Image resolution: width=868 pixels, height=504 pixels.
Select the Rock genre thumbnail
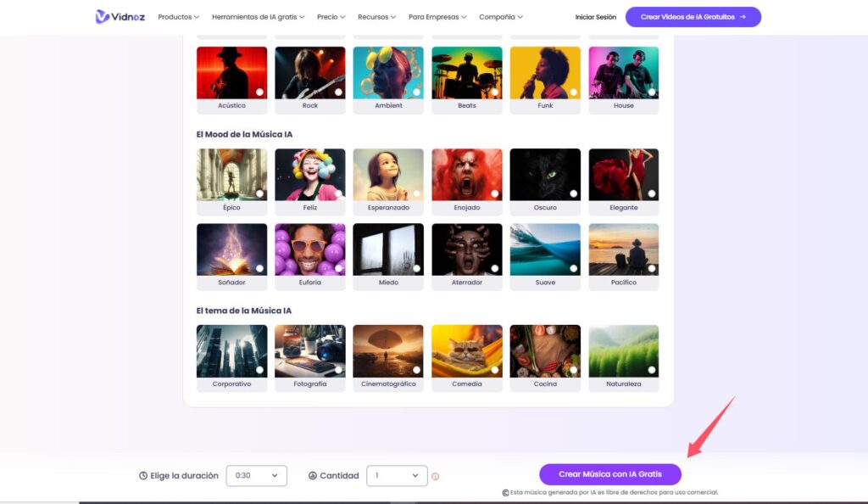click(x=309, y=73)
